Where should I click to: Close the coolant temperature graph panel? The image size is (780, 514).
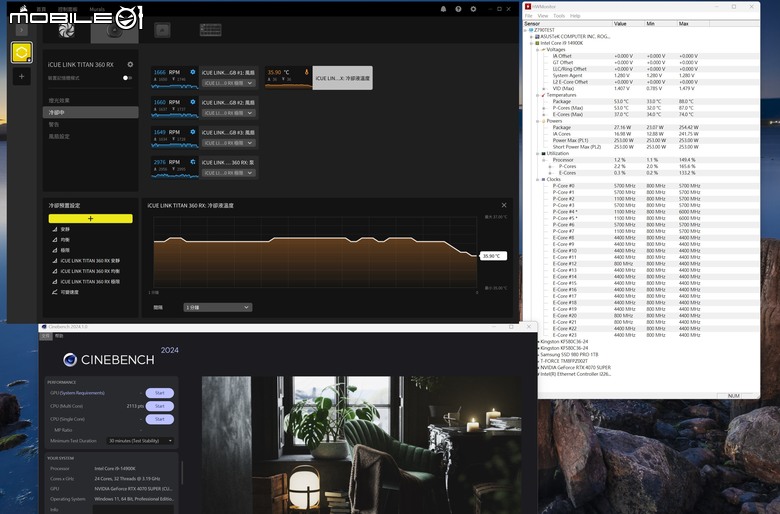pos(504,205)
